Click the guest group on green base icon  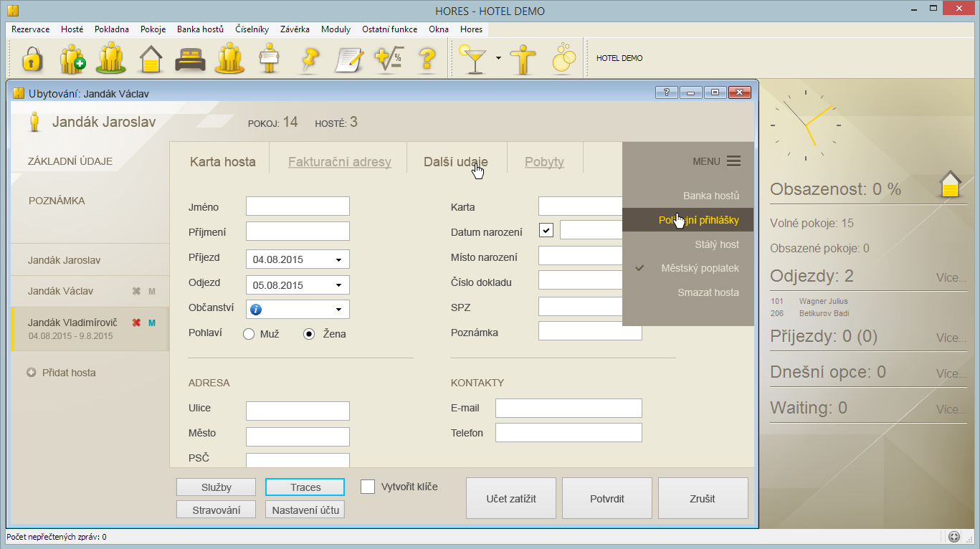(x=111, y=58)
